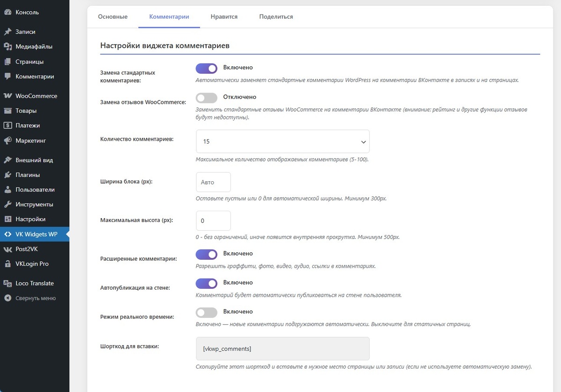Click the Маркетинг megaphone icon
The image size is (561, 392).
(x=7, y=140)
